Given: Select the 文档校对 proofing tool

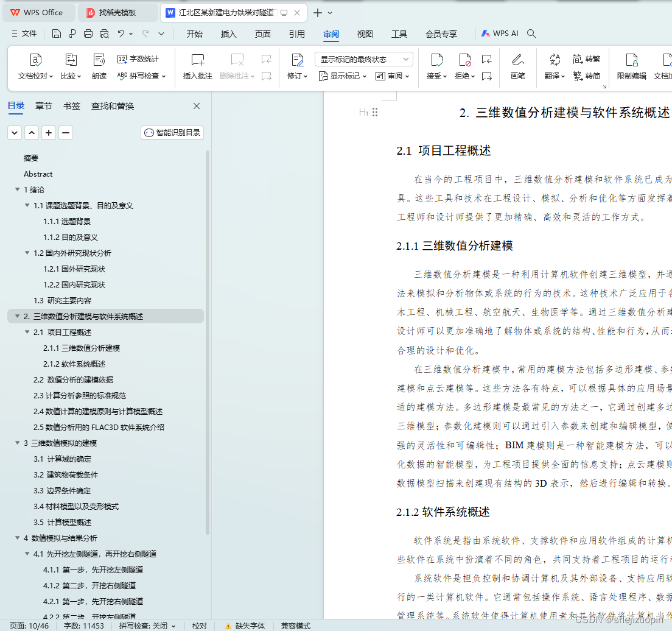Looking at the screenshot, I should point(36,66).
